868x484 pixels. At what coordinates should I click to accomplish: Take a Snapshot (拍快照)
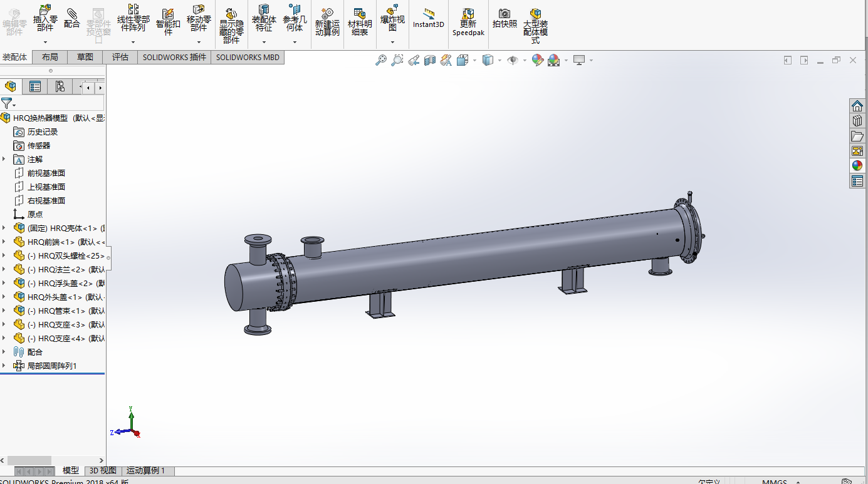(x=505, y=18)
